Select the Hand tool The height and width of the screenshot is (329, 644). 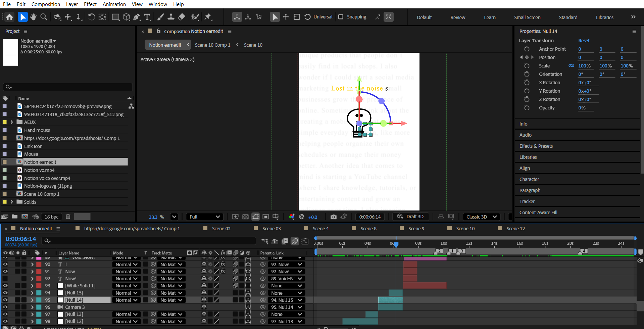pyautogui.click(x=33, y=17)
